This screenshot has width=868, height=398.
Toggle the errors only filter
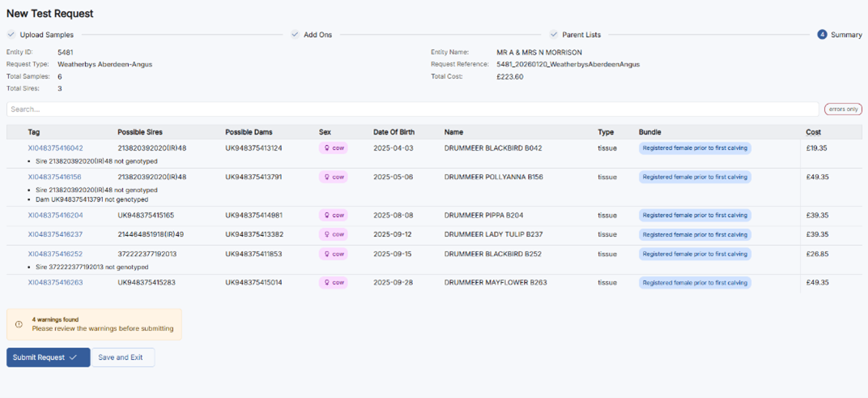coord(843,109)
